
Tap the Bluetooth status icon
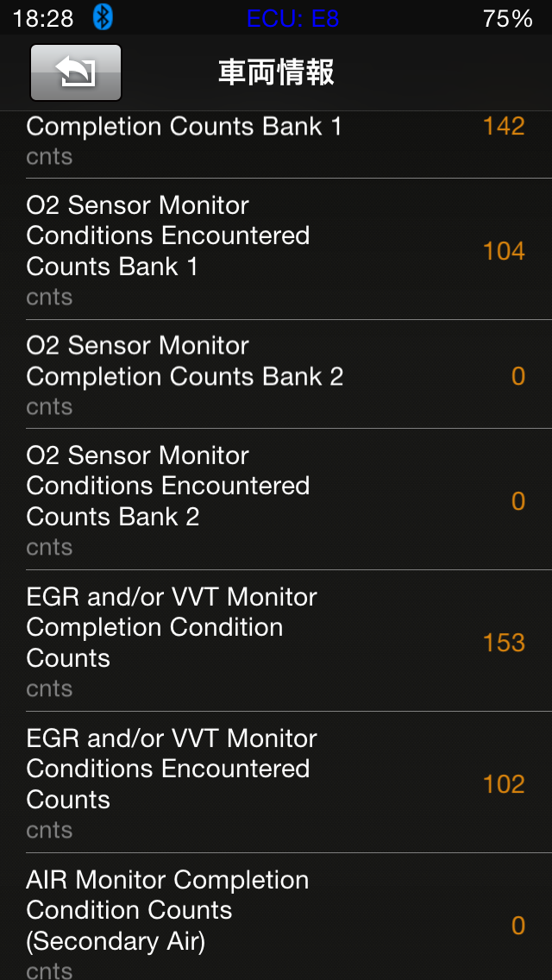(x=103, y=17)
